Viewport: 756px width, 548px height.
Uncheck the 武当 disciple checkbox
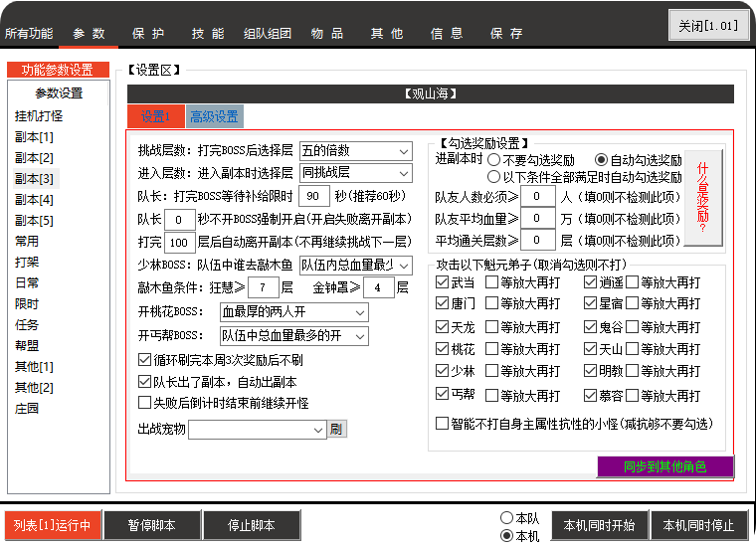[x=443, y=282]
